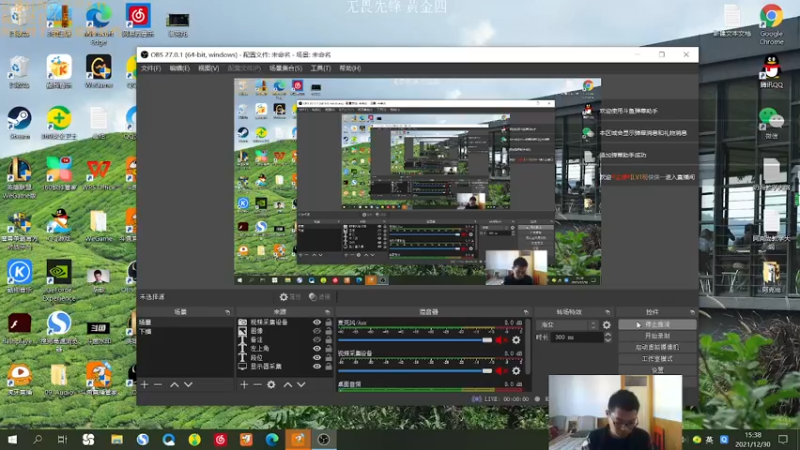The height and width of the screenshot is (450, 800).
Task: Decrease transition duration with down arrow
Action: [608, 340]
